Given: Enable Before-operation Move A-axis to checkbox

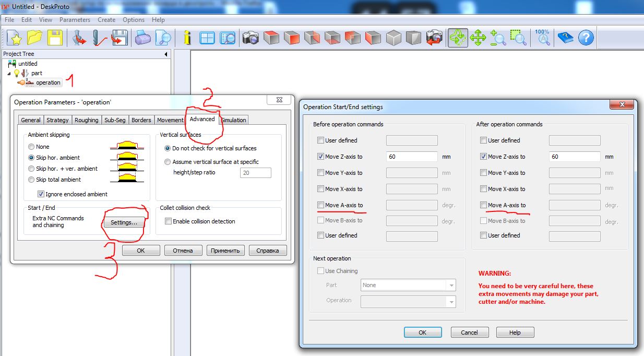Looking at the screenshot, I should (320, 205).
